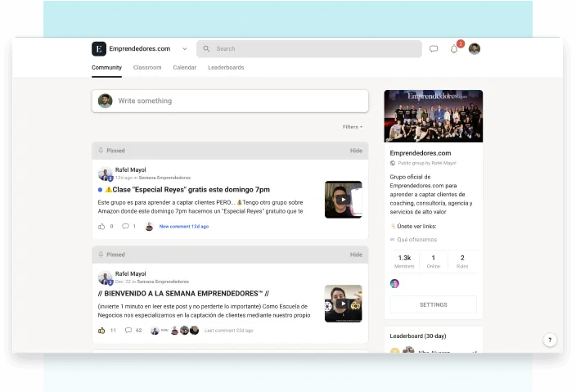Click the 1 Online count
This screenshot has height=392, width=576.
434,261
